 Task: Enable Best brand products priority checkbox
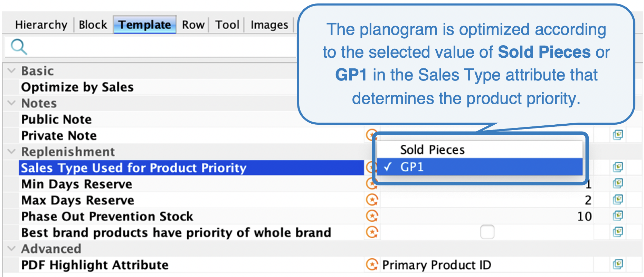pyautogui.click(x=487, y=232)
